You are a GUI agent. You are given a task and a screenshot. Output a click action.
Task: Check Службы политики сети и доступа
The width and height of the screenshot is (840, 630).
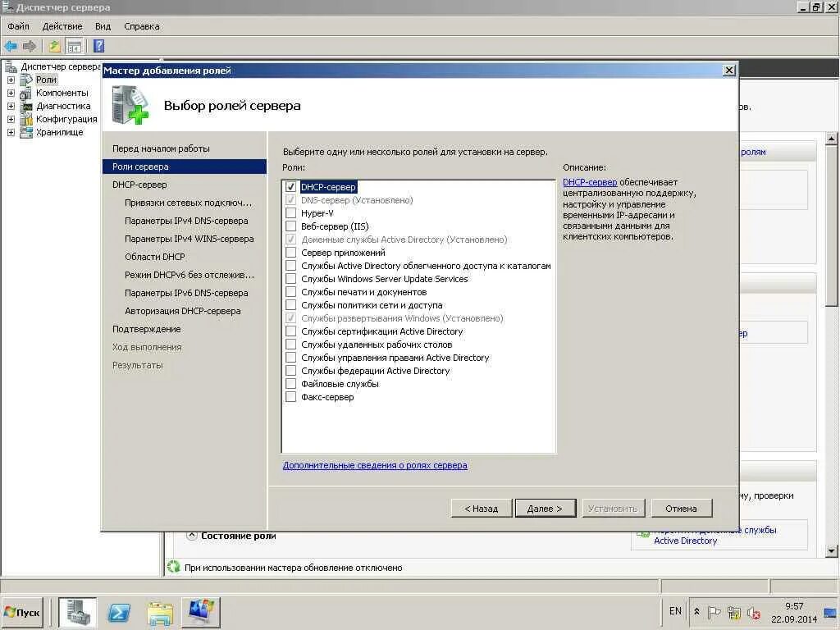[290, 305]
